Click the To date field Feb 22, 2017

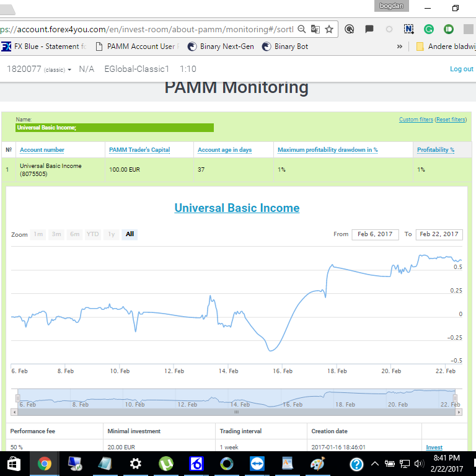pos(439,234)
